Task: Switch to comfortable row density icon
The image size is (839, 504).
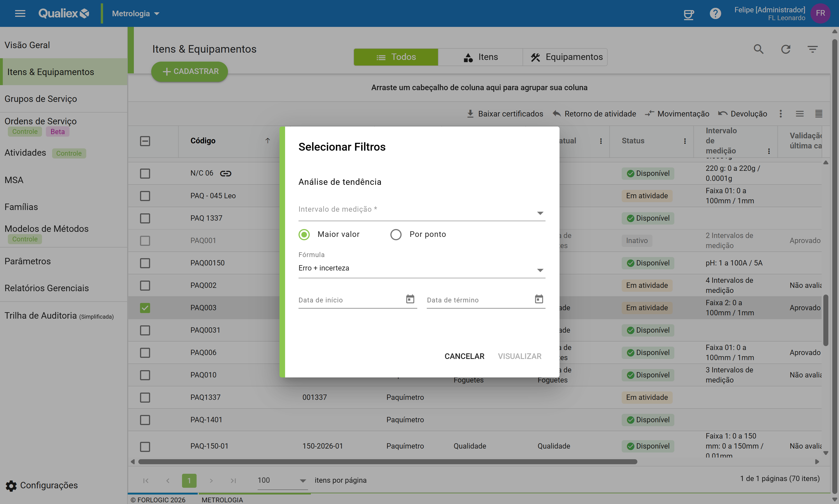Action: coord(800,114)
